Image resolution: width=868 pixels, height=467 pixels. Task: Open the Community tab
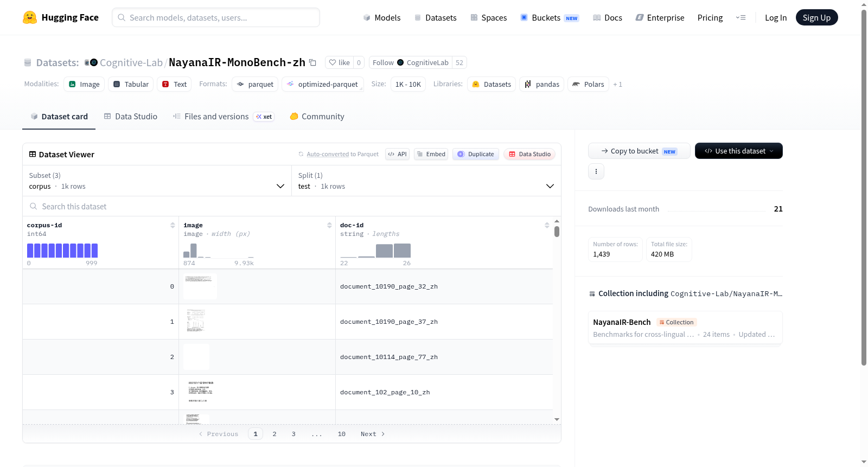[317, 117]
